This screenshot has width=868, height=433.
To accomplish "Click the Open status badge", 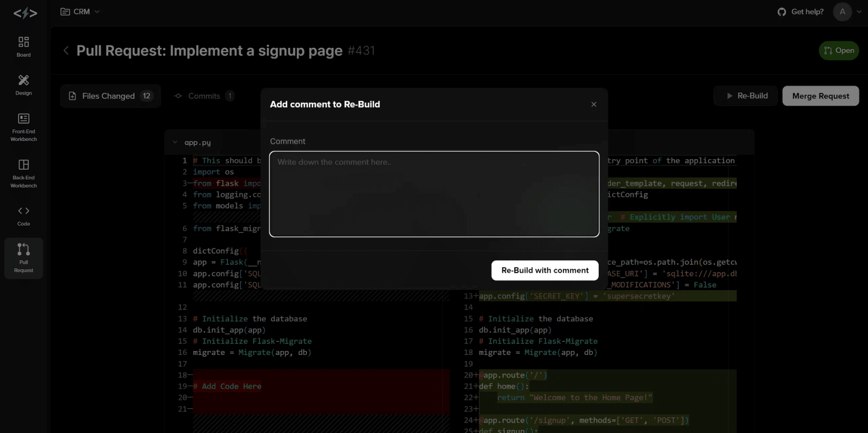I will (x=839, y=50).
